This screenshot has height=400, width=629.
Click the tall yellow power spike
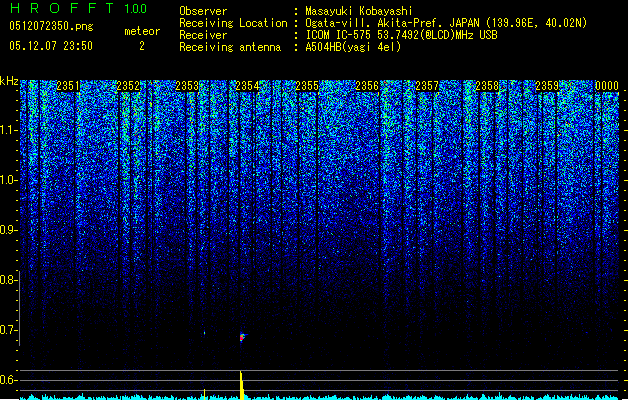click(241, 385)
